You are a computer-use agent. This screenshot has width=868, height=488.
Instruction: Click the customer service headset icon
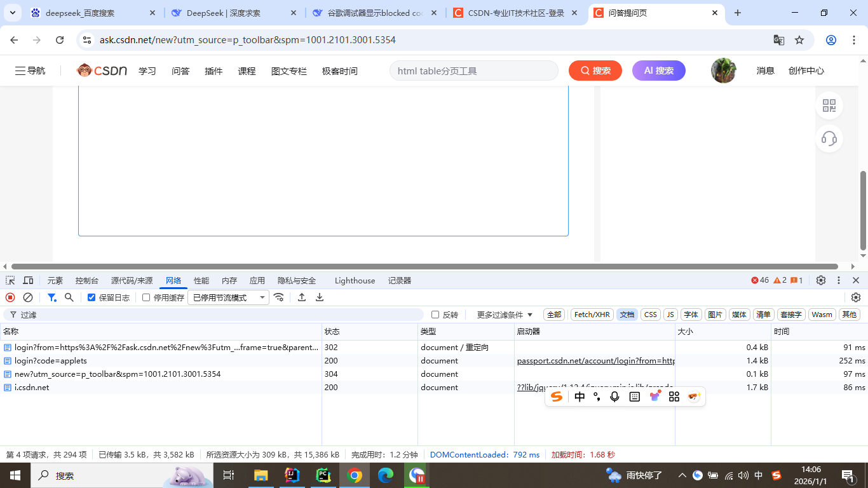pos(829,139)
